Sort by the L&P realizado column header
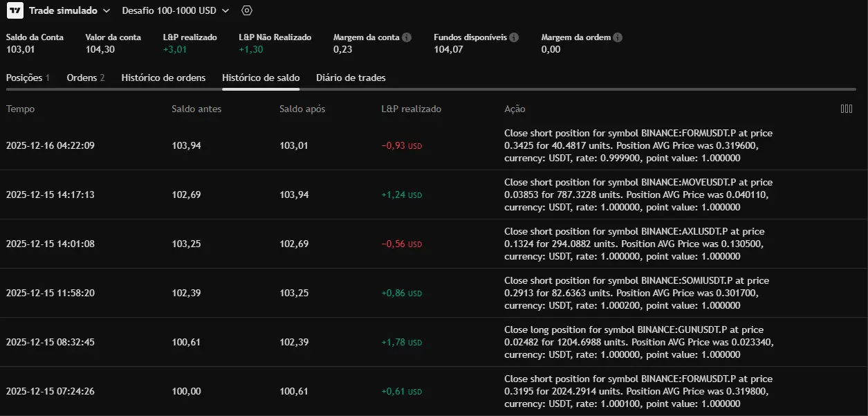Viewport: 868px width, 416px height. tap(411, 109)
